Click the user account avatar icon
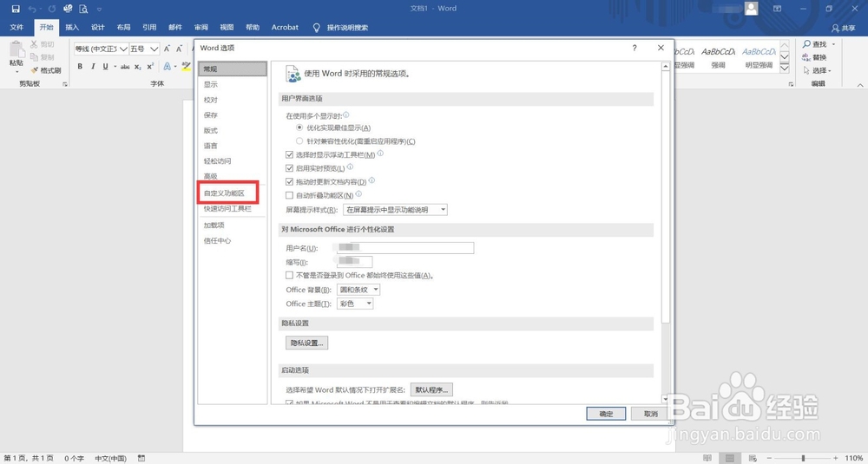 click(x=751, y=9)
